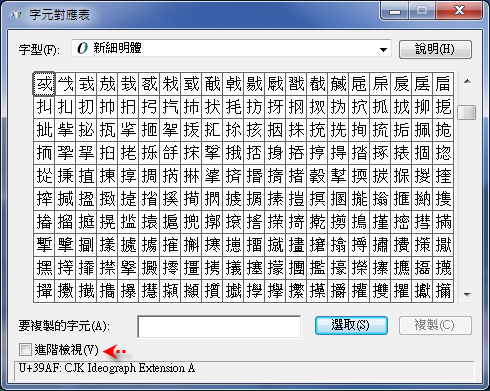Viewport: 490px width, 391px height.
Task: Click the scrollbar down arrow
Action: [467, 294]
